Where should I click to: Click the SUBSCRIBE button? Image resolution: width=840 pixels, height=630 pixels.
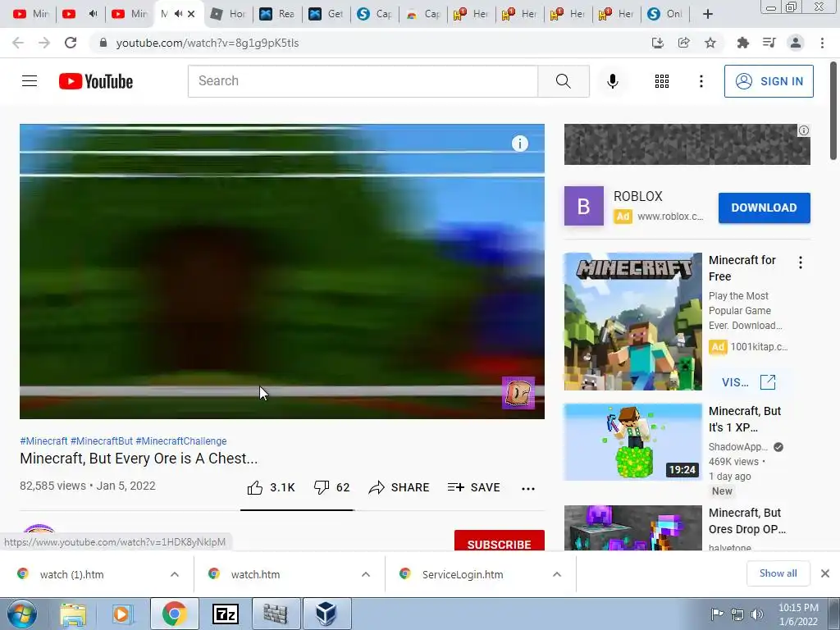tap(500, 541)
